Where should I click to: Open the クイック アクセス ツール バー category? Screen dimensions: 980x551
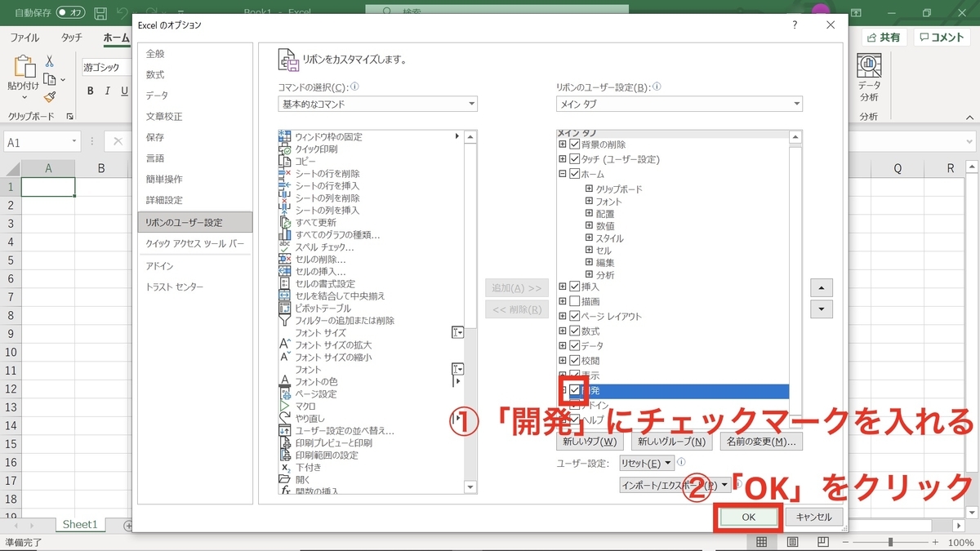coord(195,243)
